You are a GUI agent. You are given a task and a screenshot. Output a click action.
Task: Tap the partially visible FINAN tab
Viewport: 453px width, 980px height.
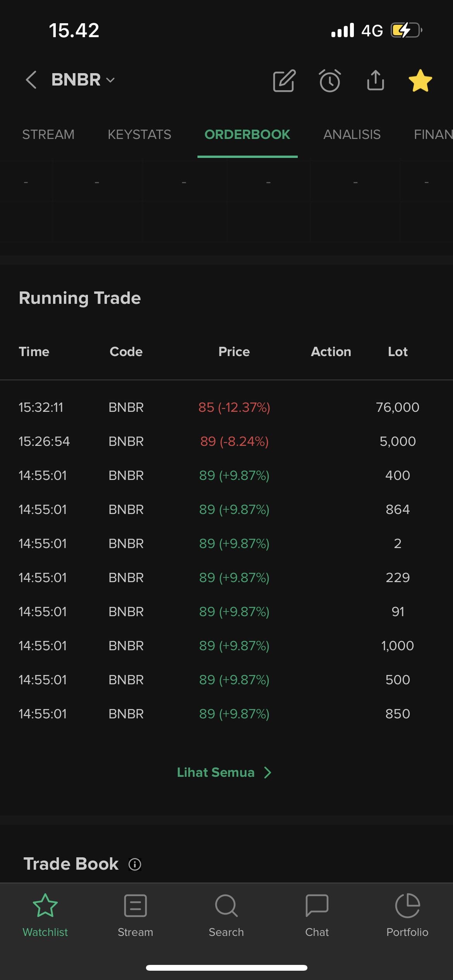tap(433, 135)
